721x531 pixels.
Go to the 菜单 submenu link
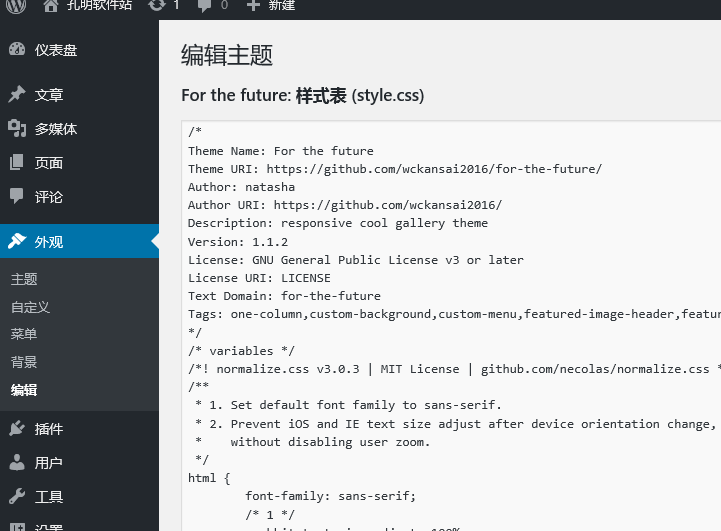point(24,334)
